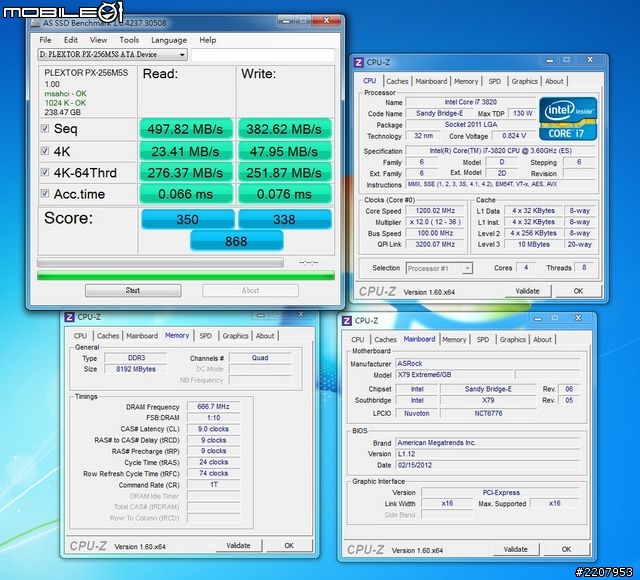Click the Abort button in AS SSD
Image resolution: width=640 pixels, height=580 pixels.
click(250, 290)
